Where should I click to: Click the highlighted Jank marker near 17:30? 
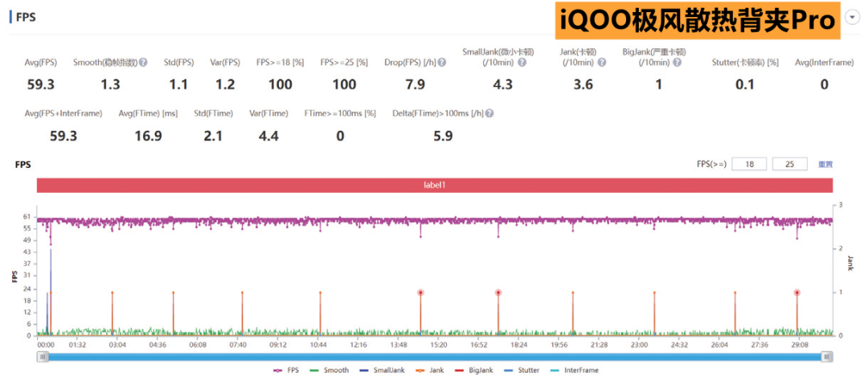point(498,293)
